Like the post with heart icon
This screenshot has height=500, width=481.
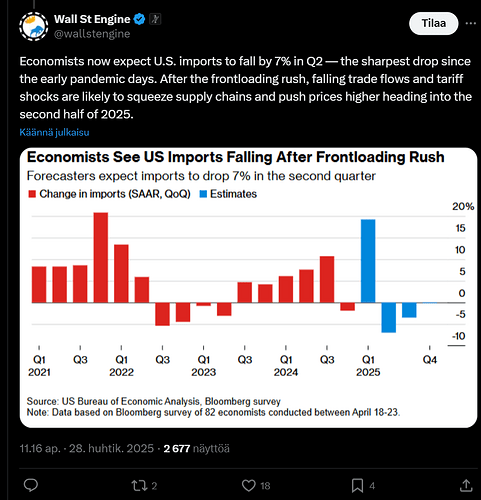(x=249, y=486)
